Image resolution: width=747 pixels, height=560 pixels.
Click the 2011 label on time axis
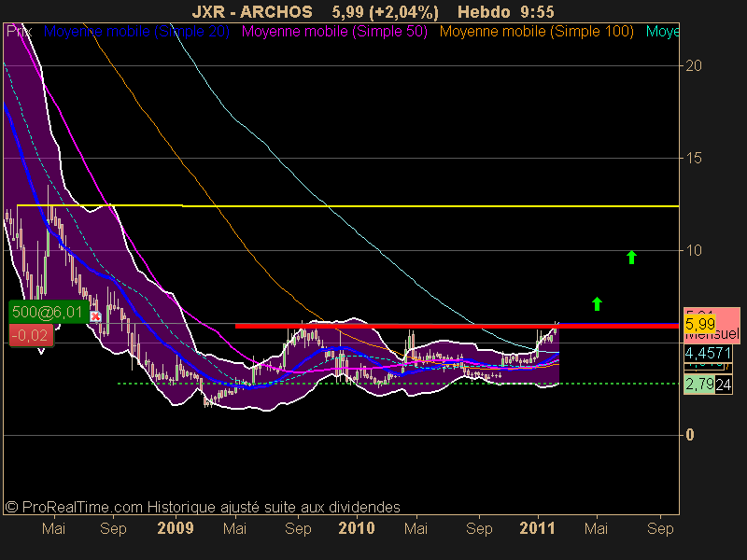pos(538,528)
